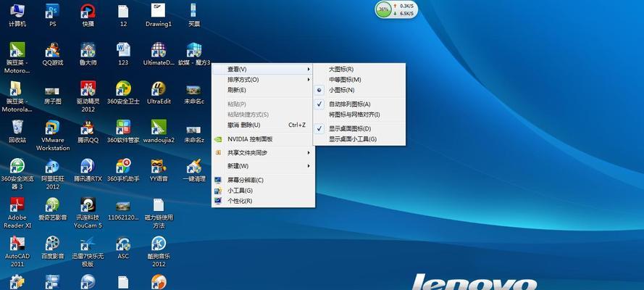Select the Adobe Reader XI icon
The width and height of the screenshot is (644, 290).
coord(17,204)
